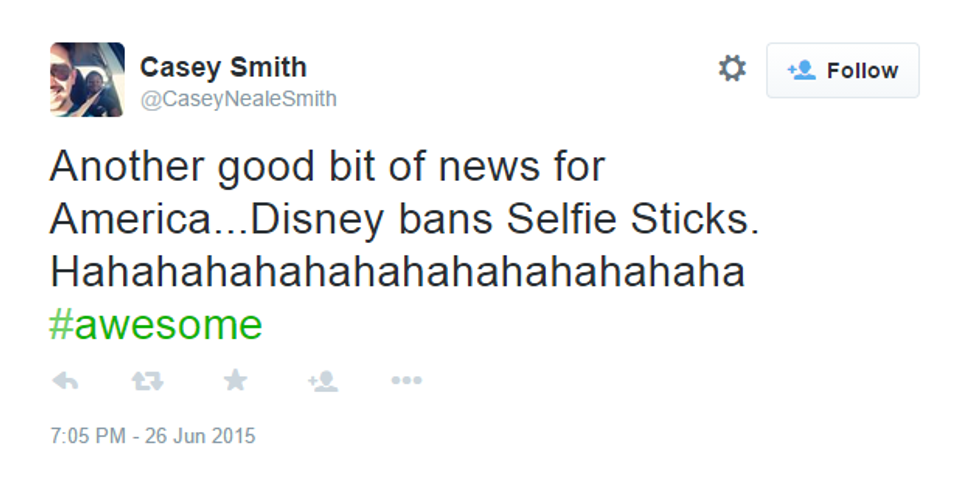980x500 pixels.
Task: Retweet the Disney selfie sticks tweet
Action: pyautogui.click(x=147, y=381)
